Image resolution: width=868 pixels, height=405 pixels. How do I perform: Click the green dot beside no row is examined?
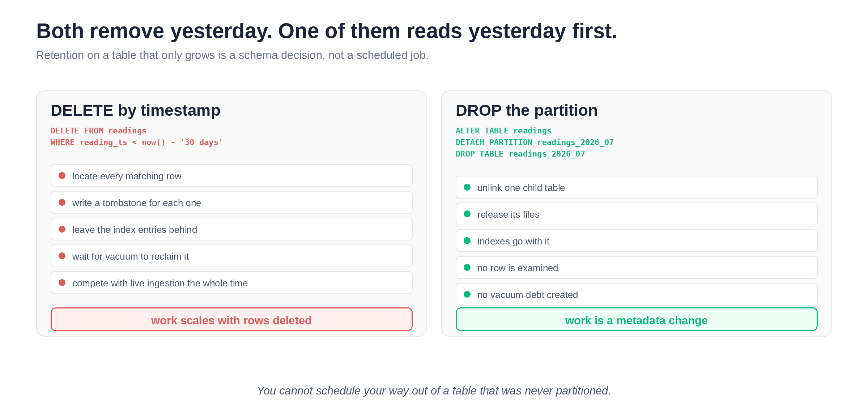pyautogui.click(x=467, y=268)
